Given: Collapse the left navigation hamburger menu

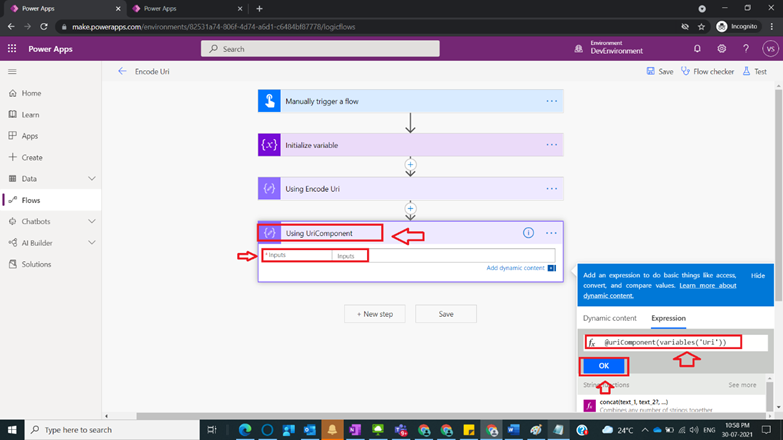Looking at the screenshot, I should pos(12,71).
